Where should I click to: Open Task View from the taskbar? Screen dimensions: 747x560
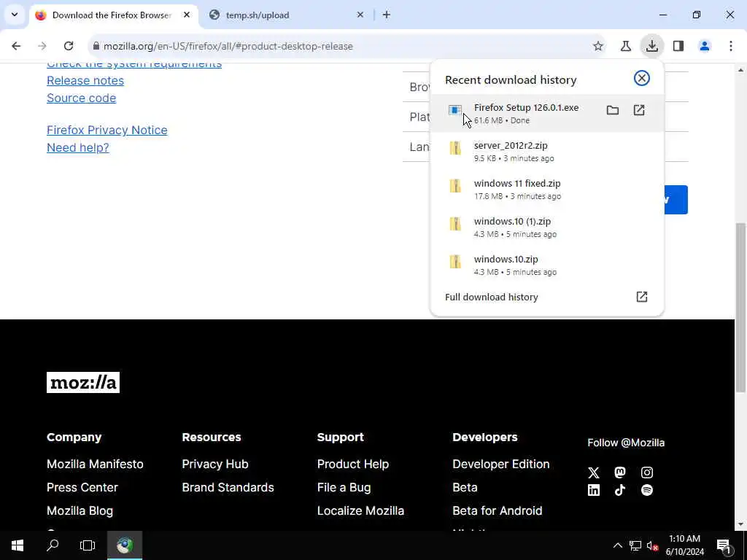88,545
